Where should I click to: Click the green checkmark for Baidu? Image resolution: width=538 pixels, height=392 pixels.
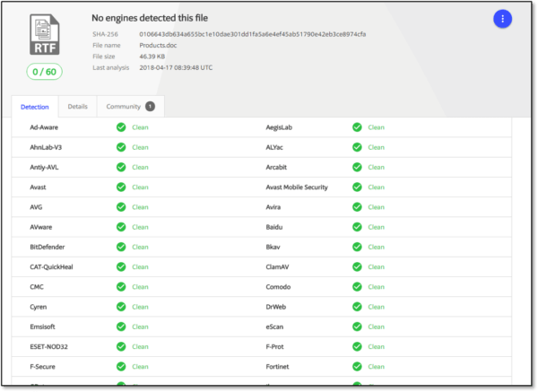(x=357, y=227)
